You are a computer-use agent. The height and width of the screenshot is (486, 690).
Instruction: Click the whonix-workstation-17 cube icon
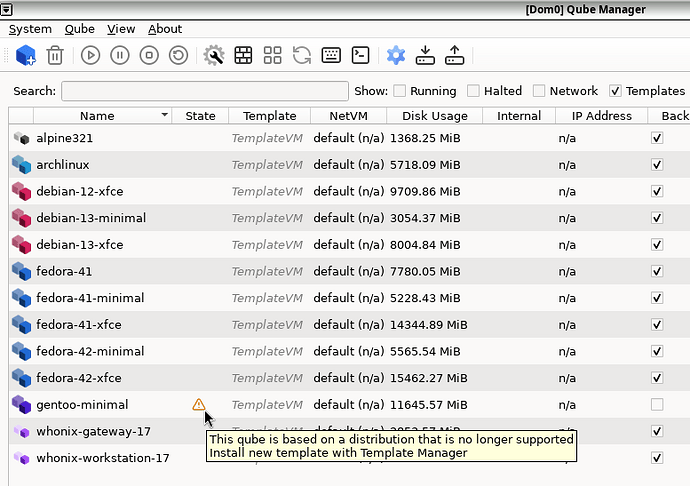[21, 458]
